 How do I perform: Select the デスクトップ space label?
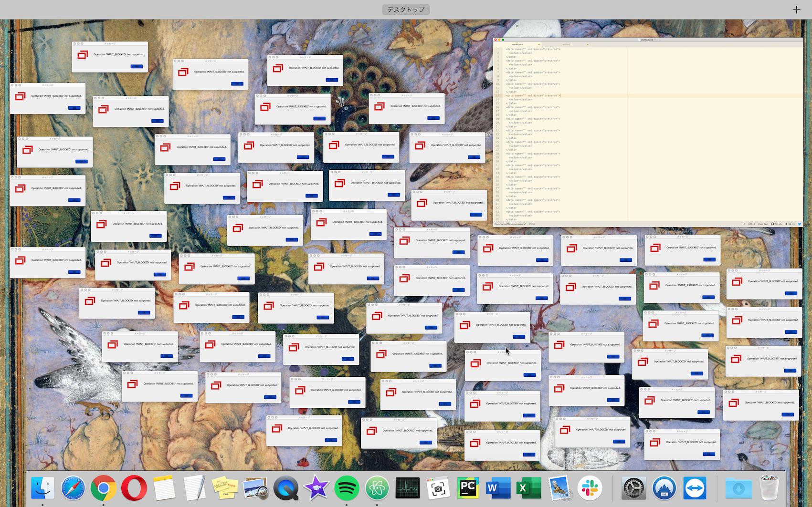pyautogui.click(x=406, y=10)
